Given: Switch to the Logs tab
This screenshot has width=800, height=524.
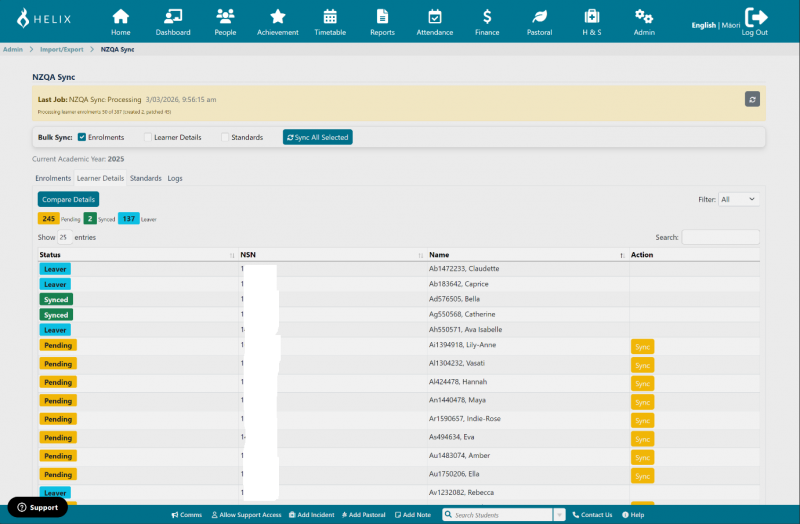Looking at the screenshot, I should click(x=175, y=178).
